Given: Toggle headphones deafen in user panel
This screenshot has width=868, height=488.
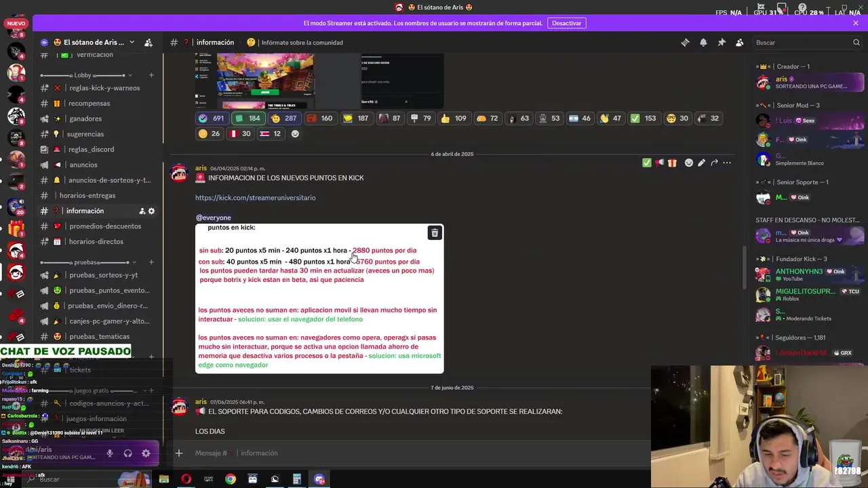Looking at the screenshot, I should (127, 453).
